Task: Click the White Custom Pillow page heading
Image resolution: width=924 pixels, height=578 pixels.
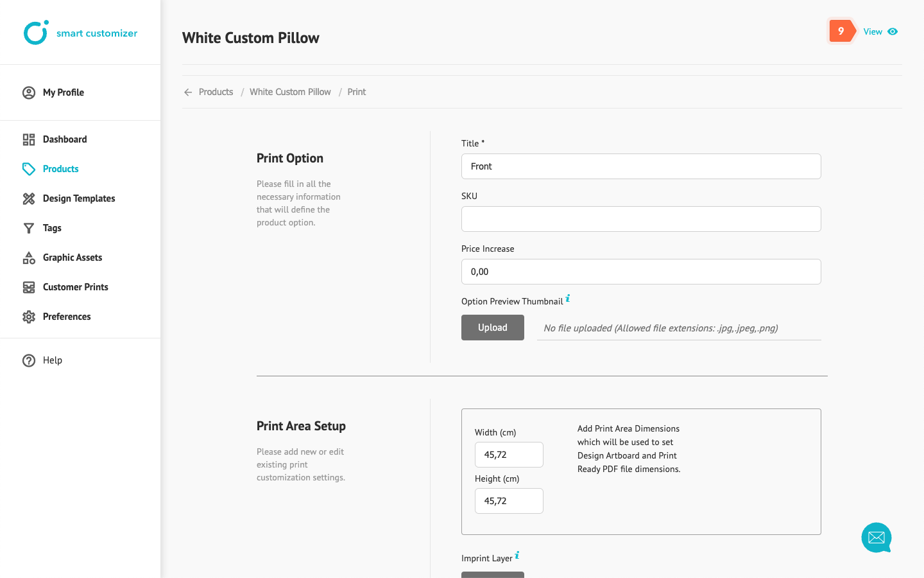Action: click(x=251, y=38)
